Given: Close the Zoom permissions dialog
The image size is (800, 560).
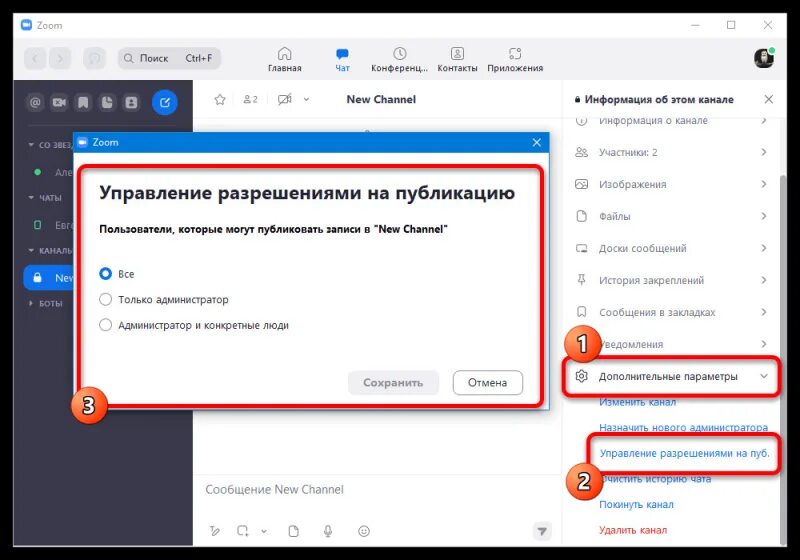Looking at the screenshot, I should point(536,142).
